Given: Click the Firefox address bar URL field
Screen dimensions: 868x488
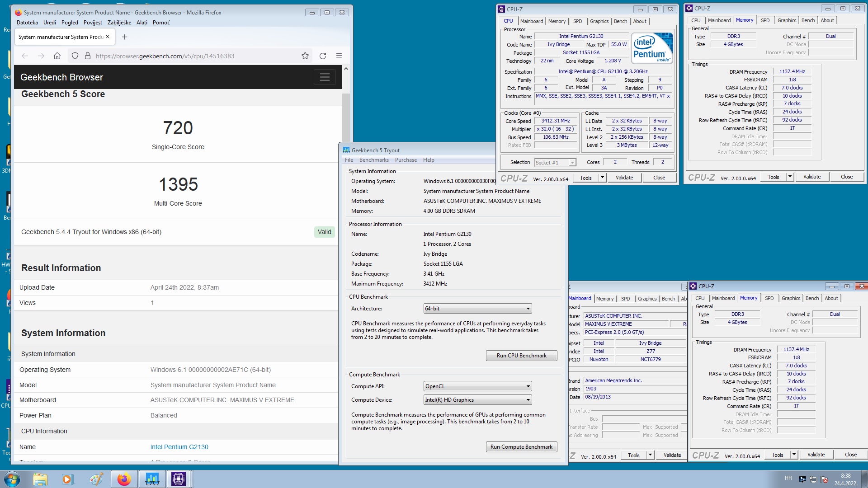Looking at the screenshot, I should click(x=194, y=56).
